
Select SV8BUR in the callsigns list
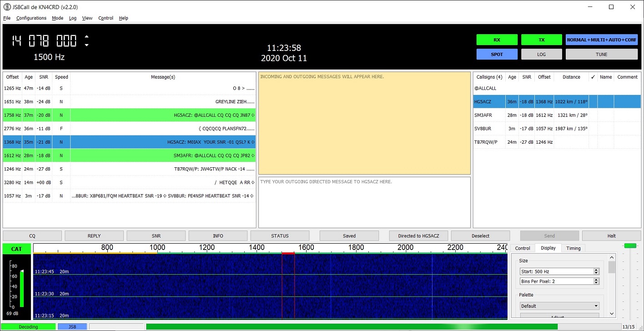(x=557, y=129)
